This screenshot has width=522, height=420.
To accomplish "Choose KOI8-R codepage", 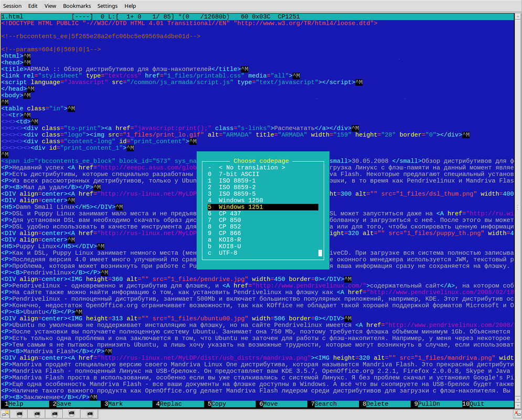I will (263, 240).
